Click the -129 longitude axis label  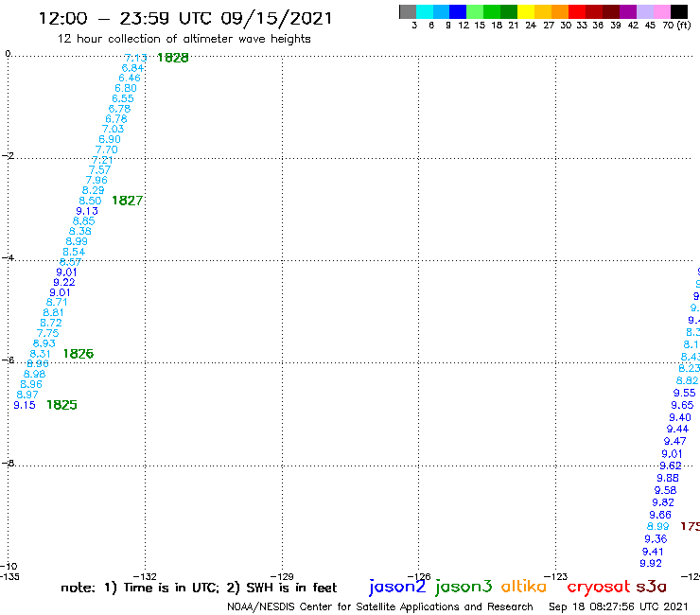tap(282, 576)
